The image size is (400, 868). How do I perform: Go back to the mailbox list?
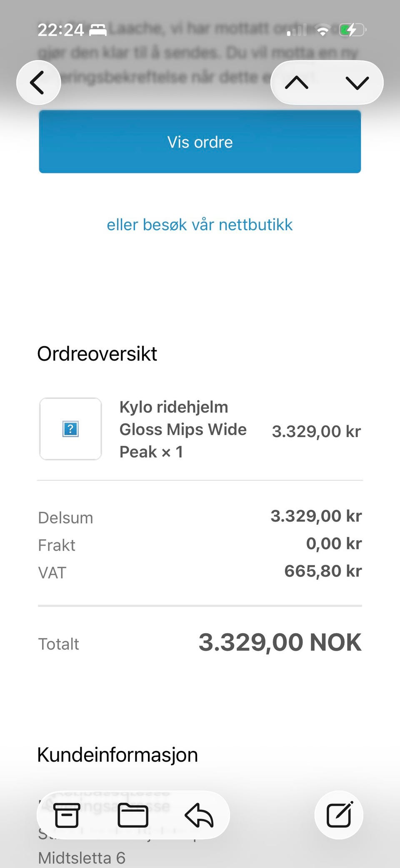[38, 83]
